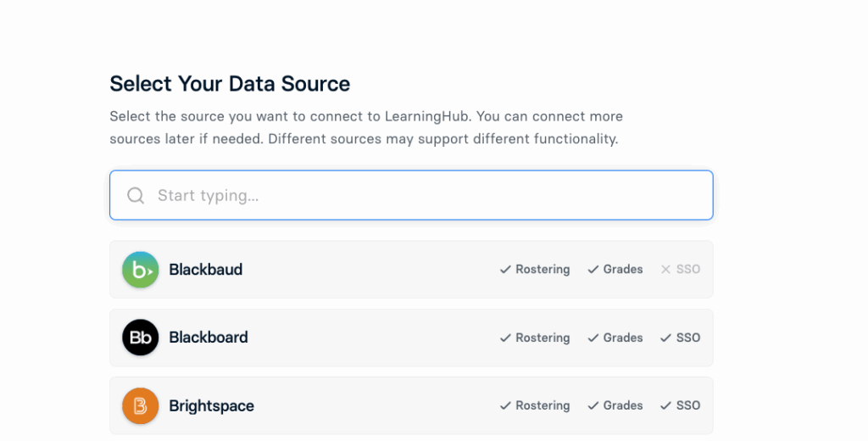Click the Grades label for Blackbaud
This screenshot has width=868, height=441.
pyautogui.click(x=623, y=269)
